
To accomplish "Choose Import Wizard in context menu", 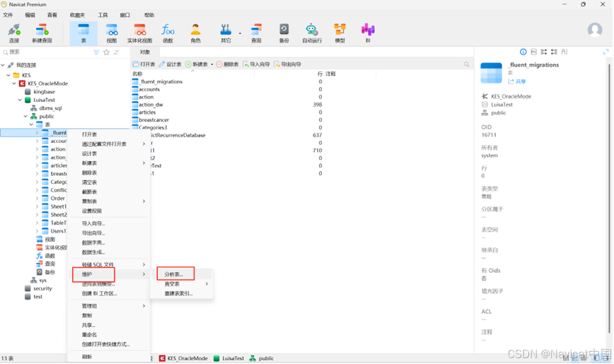I will [109, 224].
